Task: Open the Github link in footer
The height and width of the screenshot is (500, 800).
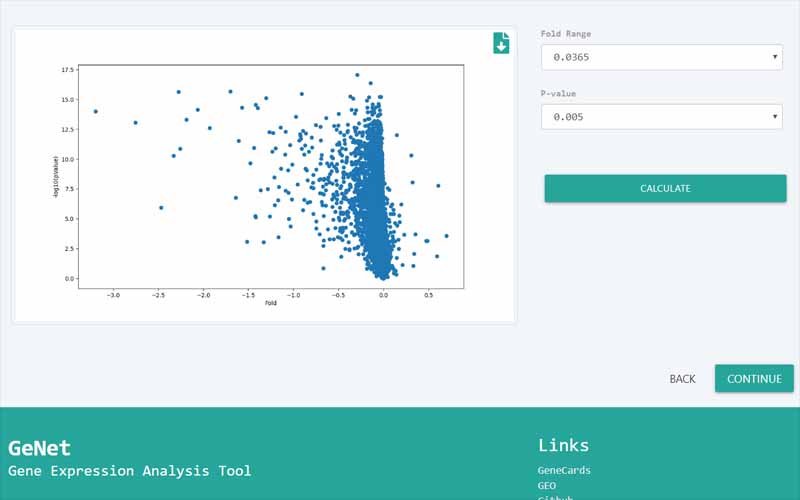Action: (555, 497)
